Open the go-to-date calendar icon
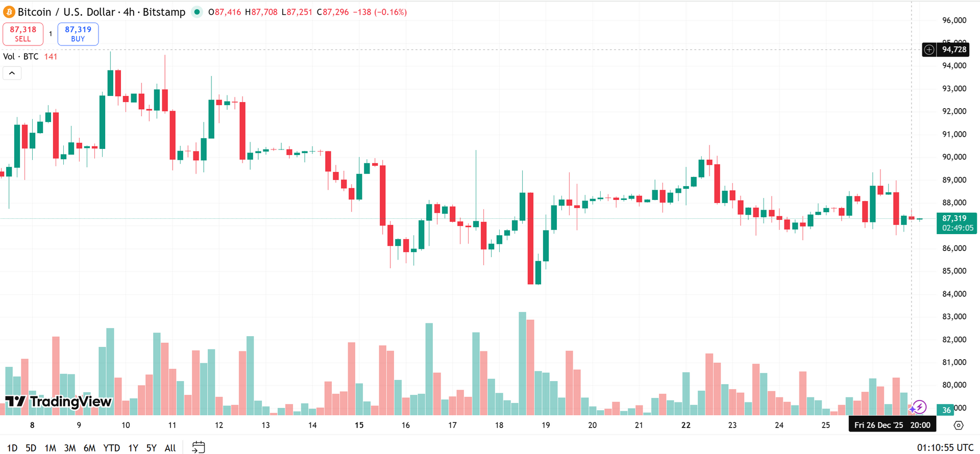This screenshot has height=454, width=980. (x=198, y=447)
